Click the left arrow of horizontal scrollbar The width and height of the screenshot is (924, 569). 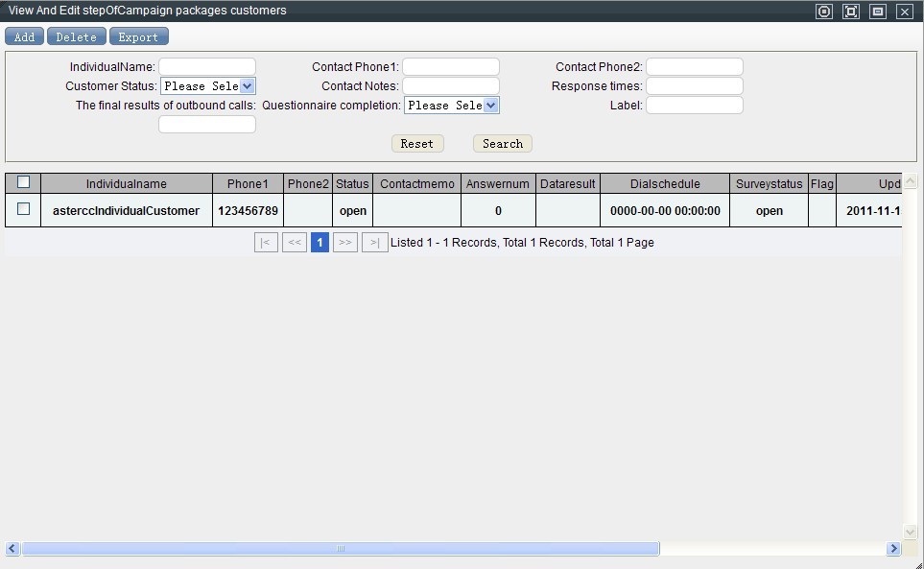12,549
